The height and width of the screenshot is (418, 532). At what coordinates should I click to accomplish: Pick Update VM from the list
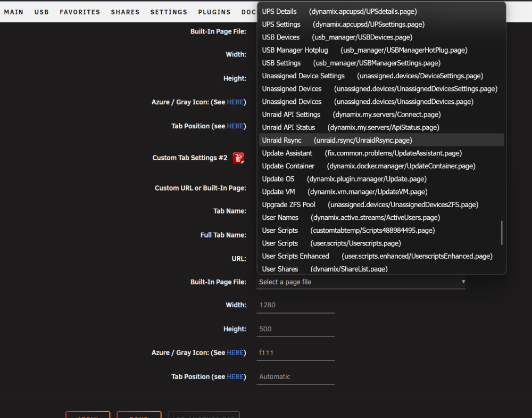(381, 192)
